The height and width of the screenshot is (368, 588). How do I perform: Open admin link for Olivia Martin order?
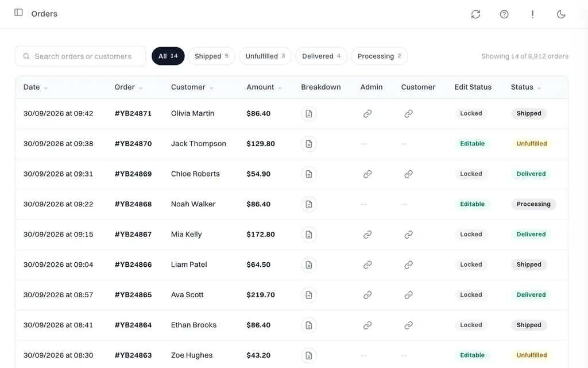tap(367, 113)
